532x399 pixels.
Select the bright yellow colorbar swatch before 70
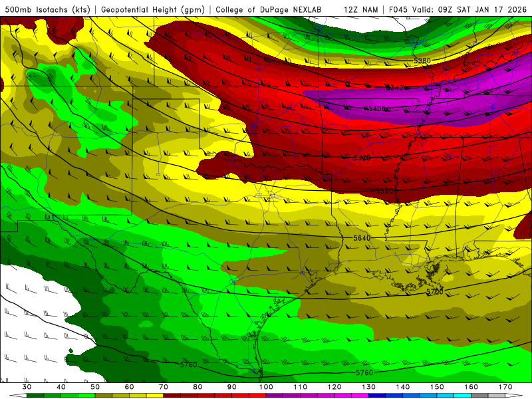(x=155, y=396)
